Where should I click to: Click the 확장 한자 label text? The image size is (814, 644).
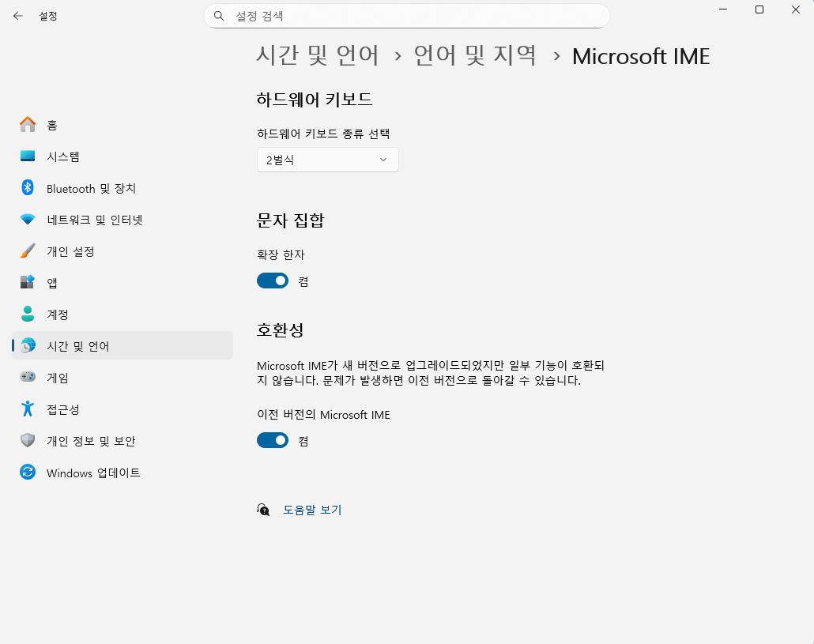point(281,254)
